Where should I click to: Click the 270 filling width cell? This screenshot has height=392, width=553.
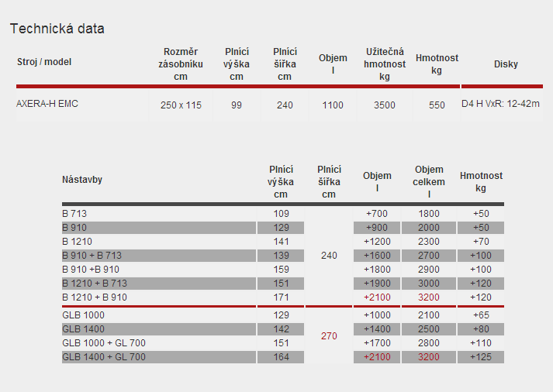pos(329,336)
